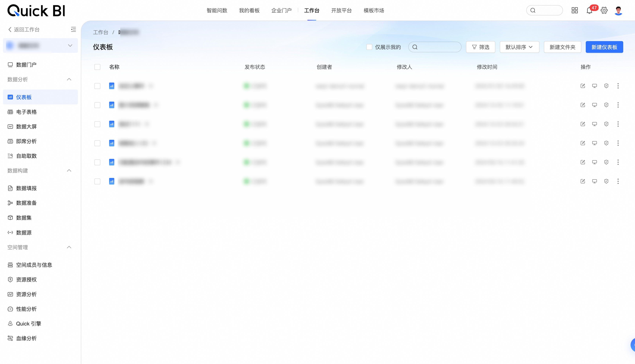Open the settings gear icon

click(x=604, y=10)
